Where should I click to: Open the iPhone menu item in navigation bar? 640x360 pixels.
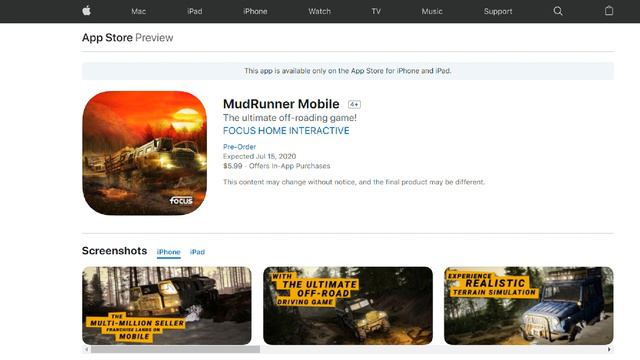click(255, 11)
